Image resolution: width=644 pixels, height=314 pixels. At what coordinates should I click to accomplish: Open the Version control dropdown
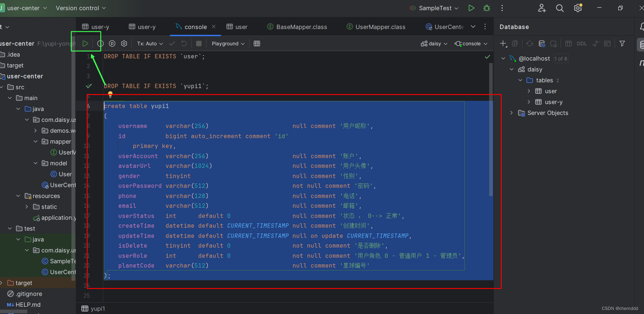(81, 8)
